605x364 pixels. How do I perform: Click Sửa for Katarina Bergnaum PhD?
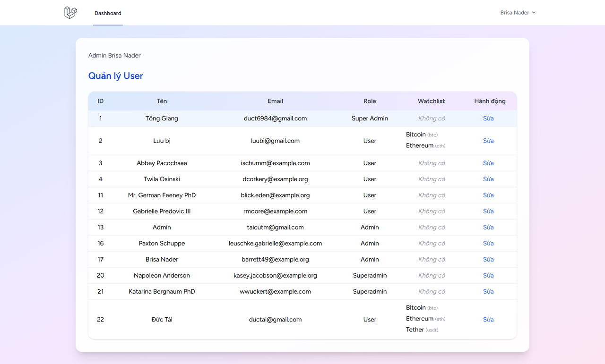488,291
